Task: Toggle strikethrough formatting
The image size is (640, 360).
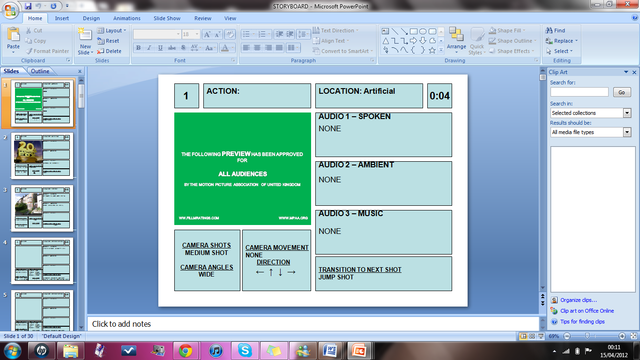Action: (x=172, y=48)
